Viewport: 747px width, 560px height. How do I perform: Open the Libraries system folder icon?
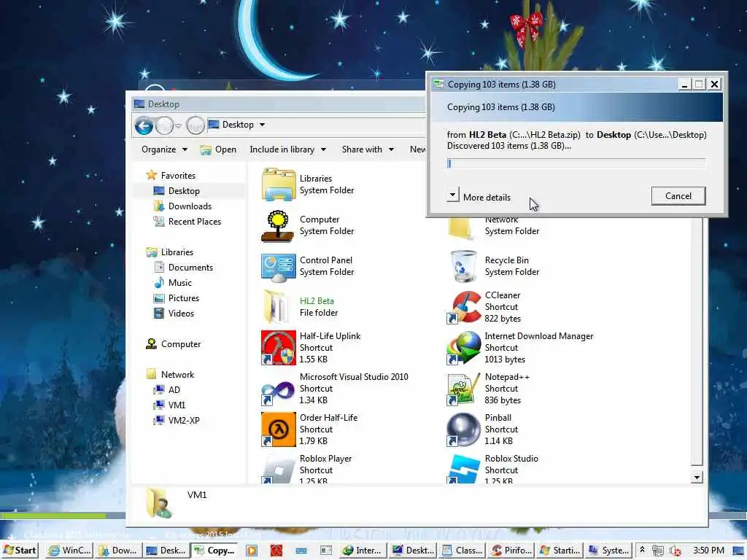coord(278,184)
